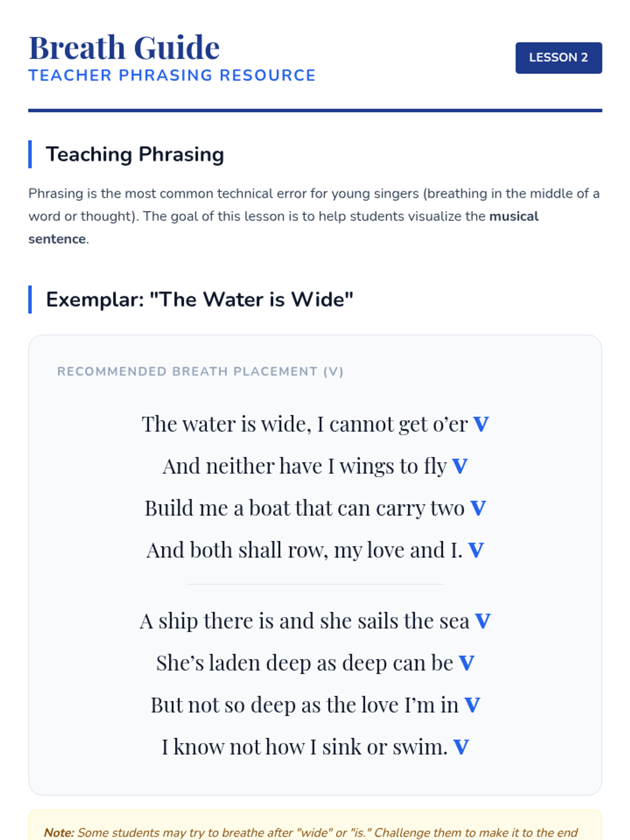
Task: Click the lyric "The water is wide"
Action: tap(226, 424)
